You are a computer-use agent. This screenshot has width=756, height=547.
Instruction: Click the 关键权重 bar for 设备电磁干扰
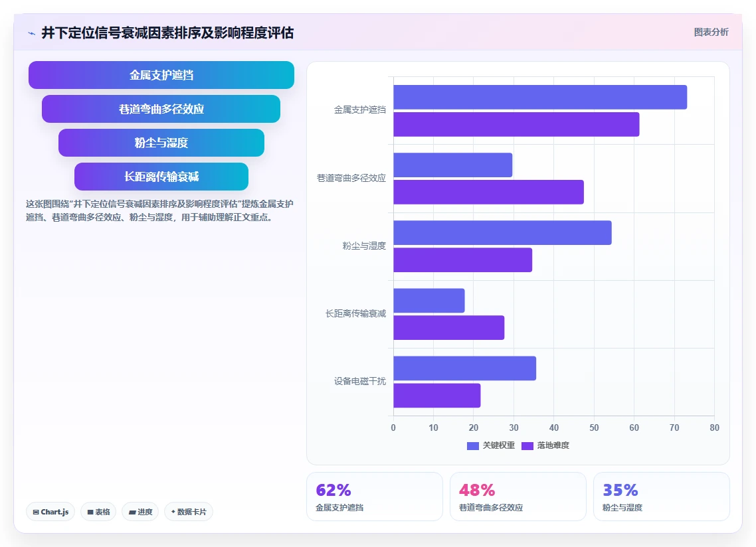[x=465, y=368]
